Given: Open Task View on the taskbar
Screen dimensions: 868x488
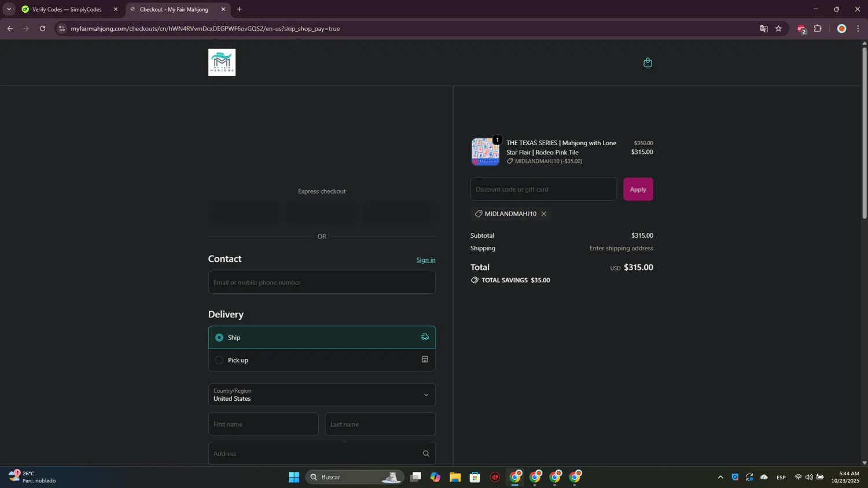Looking at the screenshot, I should click(x=415, y=477).
